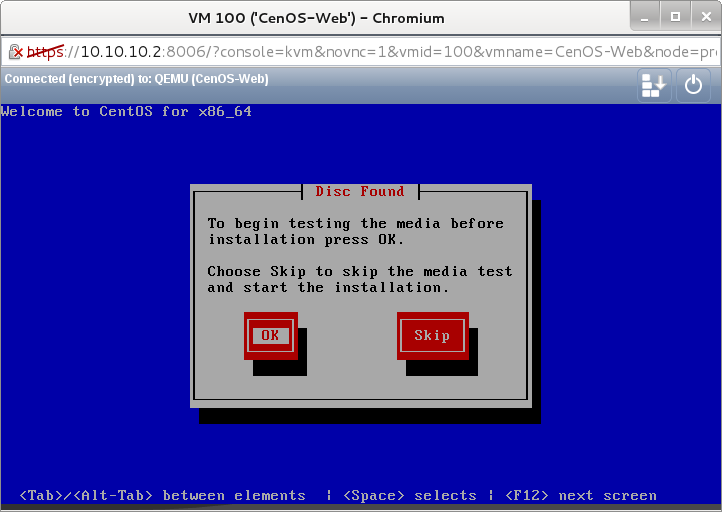Click 'installation press OK.' line

306,239
